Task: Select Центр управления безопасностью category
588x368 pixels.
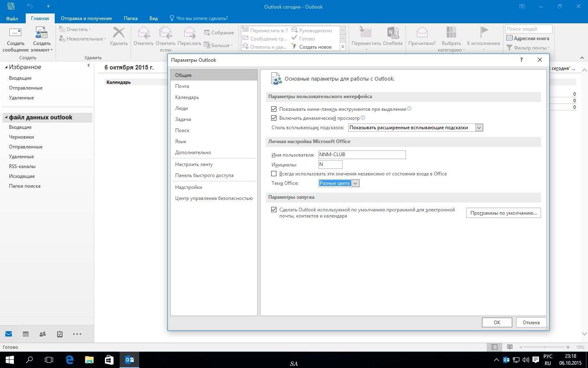Action: [x=214, y=198]
